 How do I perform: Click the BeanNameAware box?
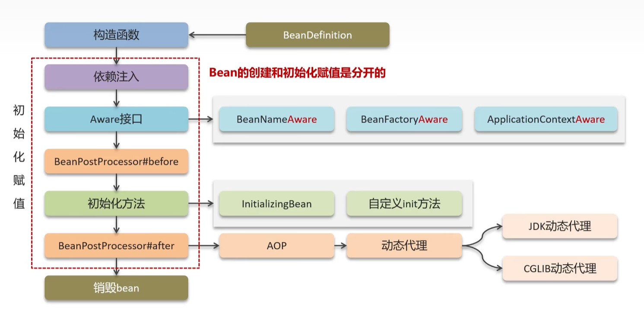click(x=277, y=119)
